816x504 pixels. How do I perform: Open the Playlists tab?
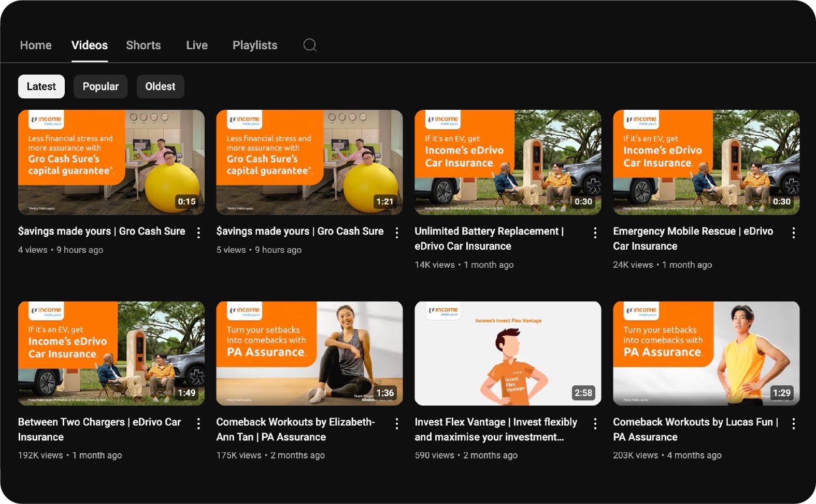[255, 45]
